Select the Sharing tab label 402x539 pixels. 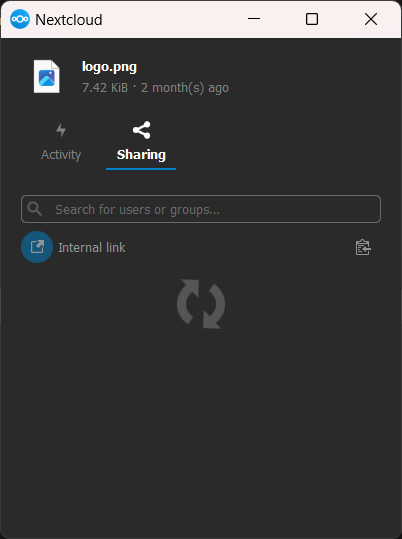pos(141,155)
